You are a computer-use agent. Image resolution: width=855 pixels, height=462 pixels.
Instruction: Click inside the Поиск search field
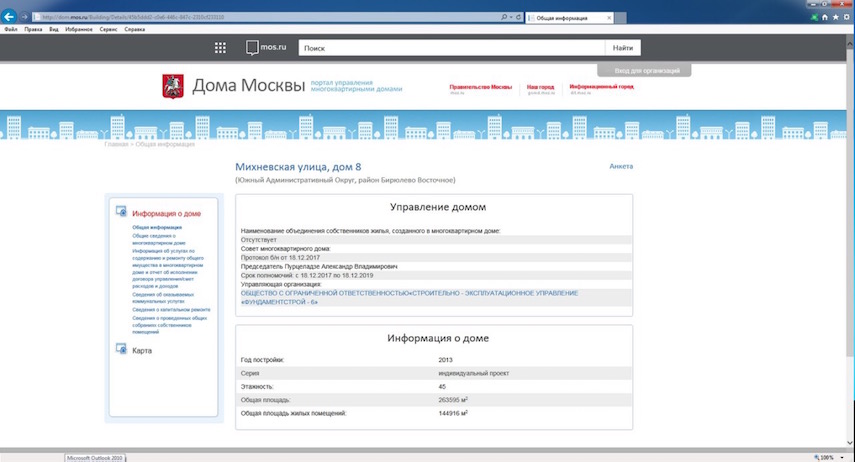[x=450, y=47]
